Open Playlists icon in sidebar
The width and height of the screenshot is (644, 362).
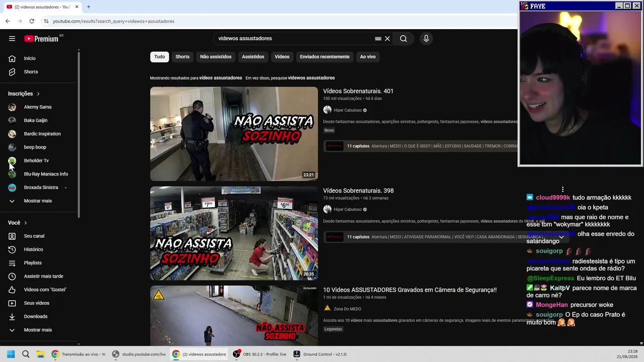click(12, 263)
